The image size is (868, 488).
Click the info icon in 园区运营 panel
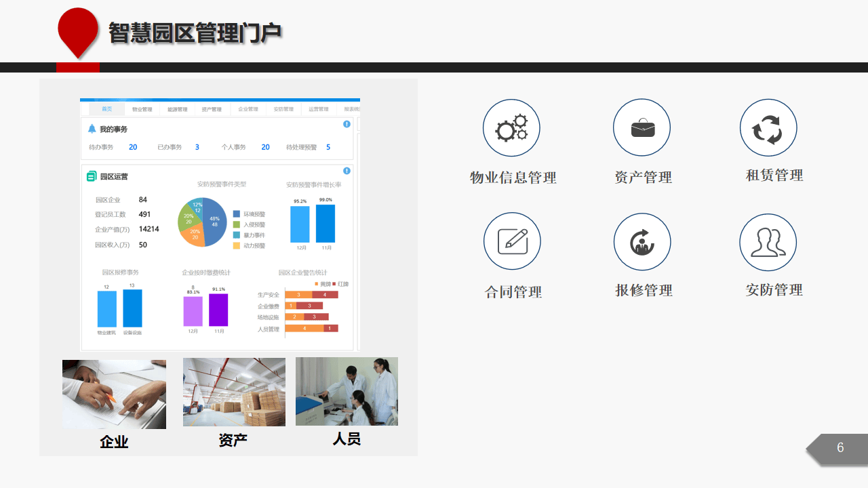[x=347, y=171]
